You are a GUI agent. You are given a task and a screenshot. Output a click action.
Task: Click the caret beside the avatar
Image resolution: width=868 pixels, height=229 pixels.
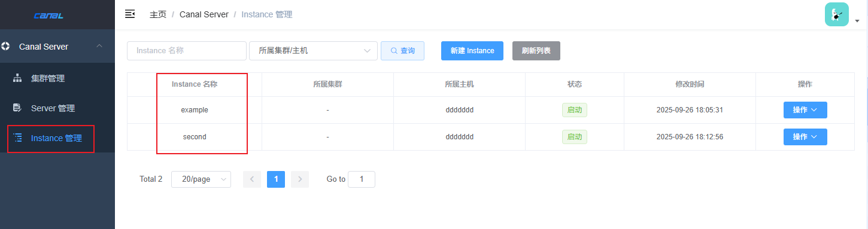tap(857, 21)
